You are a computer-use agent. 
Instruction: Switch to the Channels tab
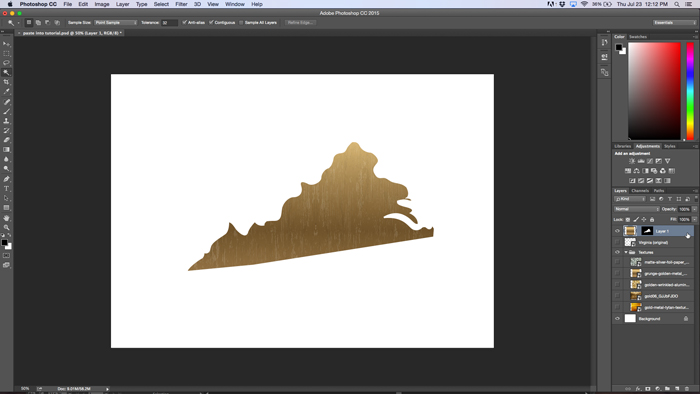[x=640, y=191]
